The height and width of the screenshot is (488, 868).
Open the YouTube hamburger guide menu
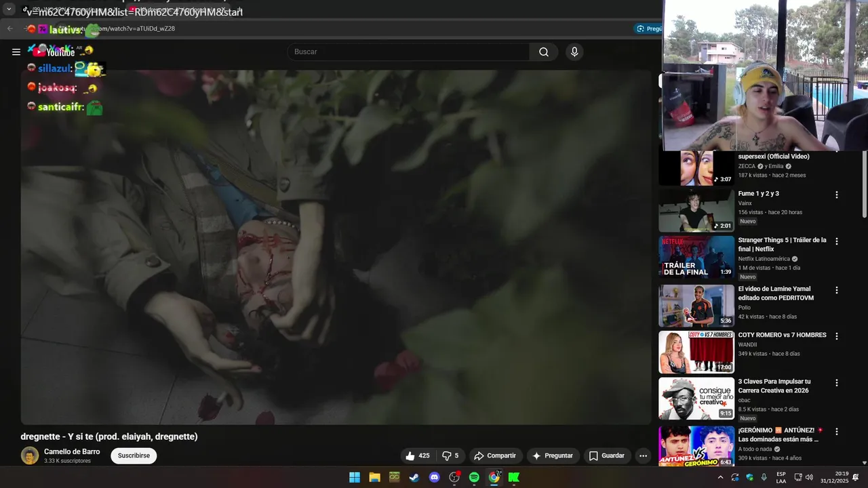[x=16, y=52]
